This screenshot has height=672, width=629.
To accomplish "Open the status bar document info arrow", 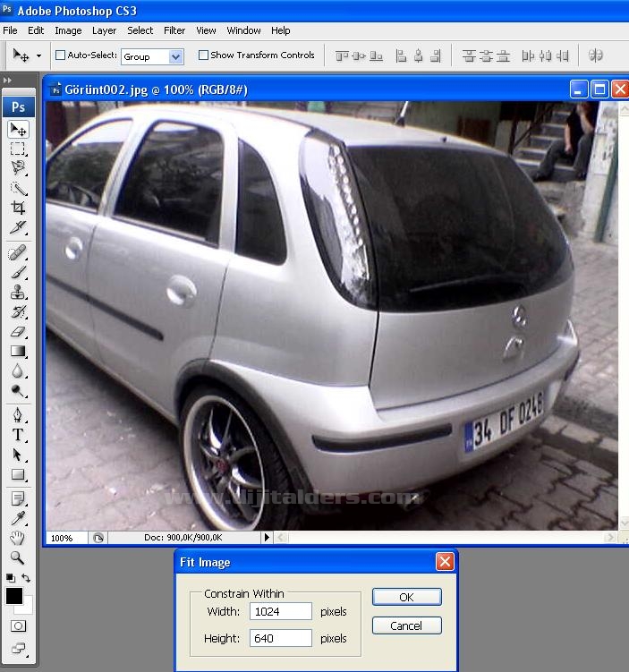I will (267, 537).
